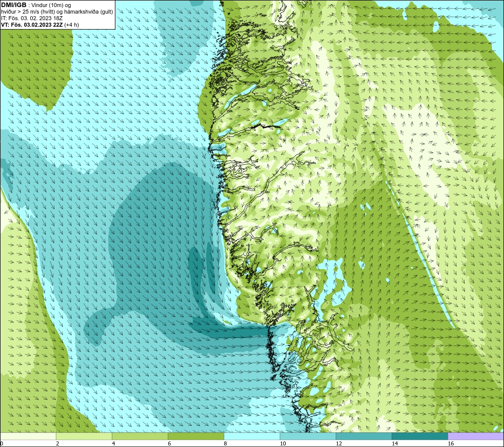
Task: Click the 2-4 m/s light green legend swatch
Action: [84, 436]
